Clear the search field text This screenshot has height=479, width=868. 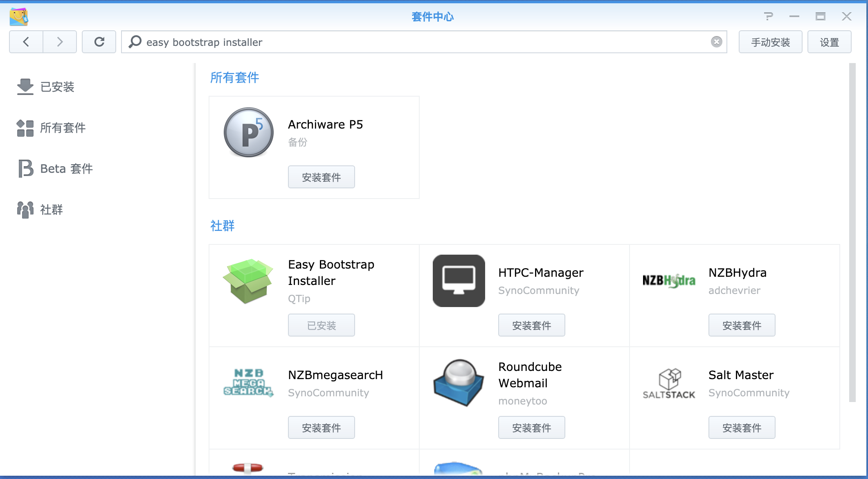(716, 42)
